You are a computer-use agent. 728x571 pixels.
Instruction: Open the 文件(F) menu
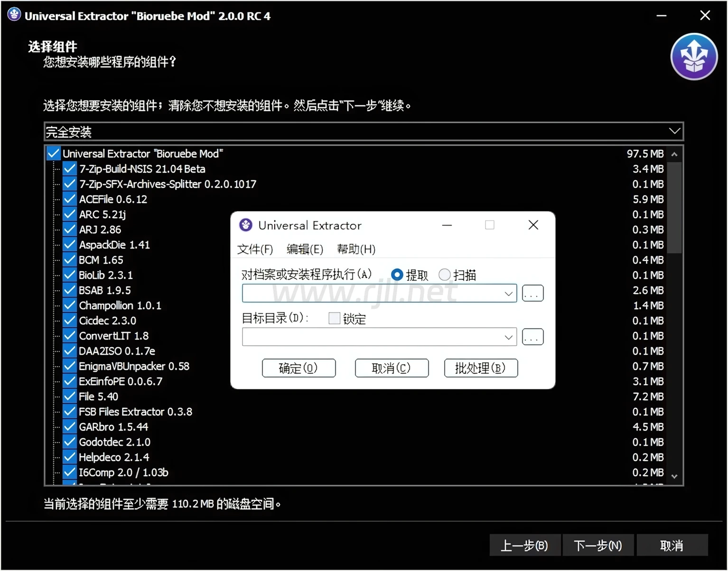tap(255, 249)
